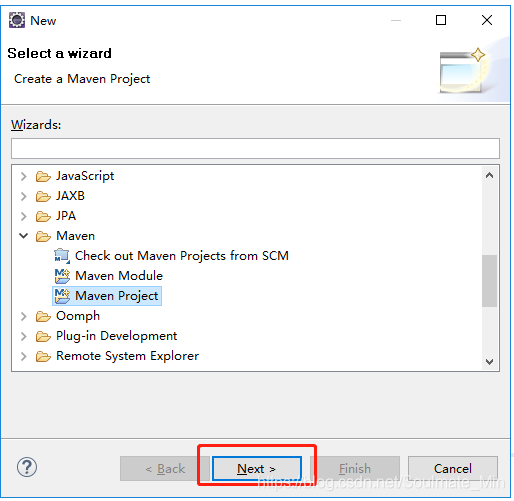Click the disabled Back button
Screen dimensions: 514x501
pos(165,469)
